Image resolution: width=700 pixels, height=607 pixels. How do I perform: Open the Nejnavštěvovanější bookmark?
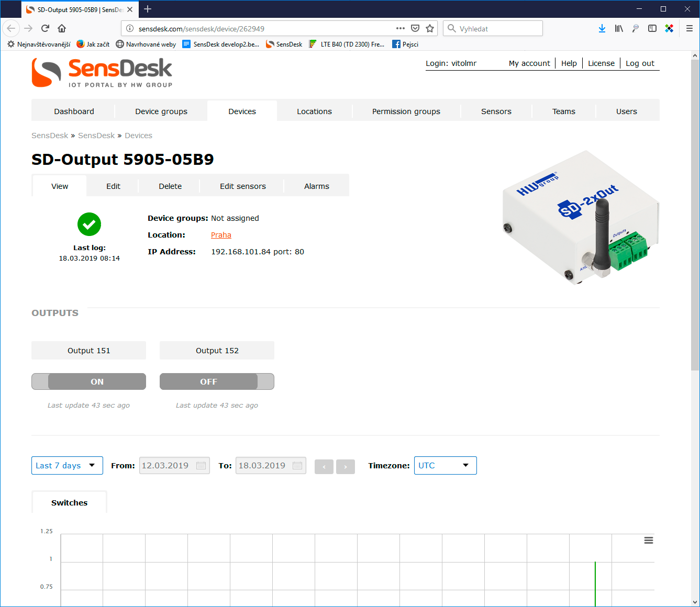[x=39, y=44]
